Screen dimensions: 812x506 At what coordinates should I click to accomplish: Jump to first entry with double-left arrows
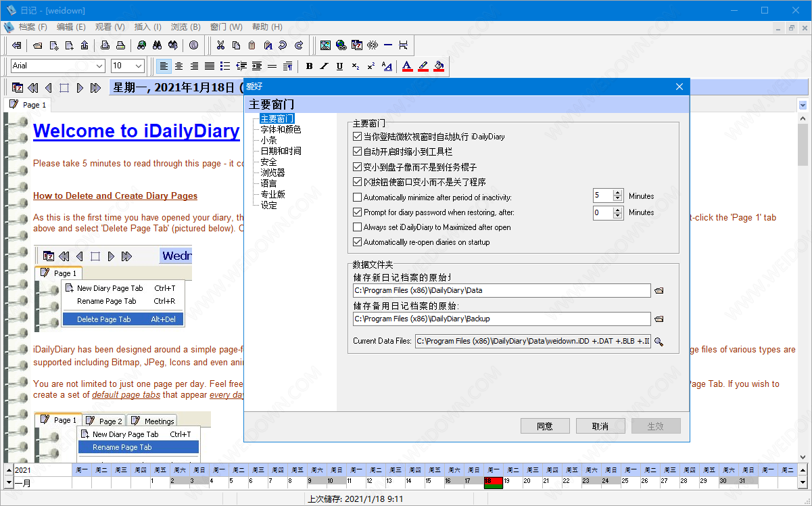[32, 87]
